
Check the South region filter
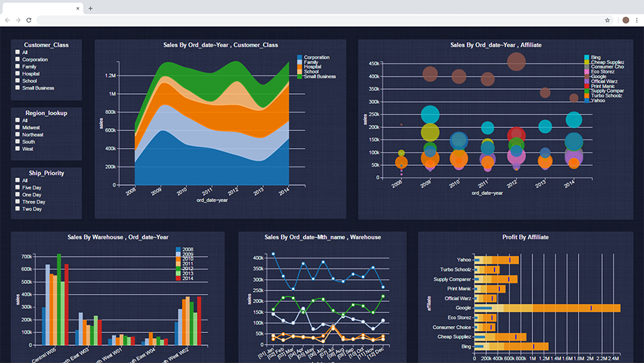pos(17,142)
